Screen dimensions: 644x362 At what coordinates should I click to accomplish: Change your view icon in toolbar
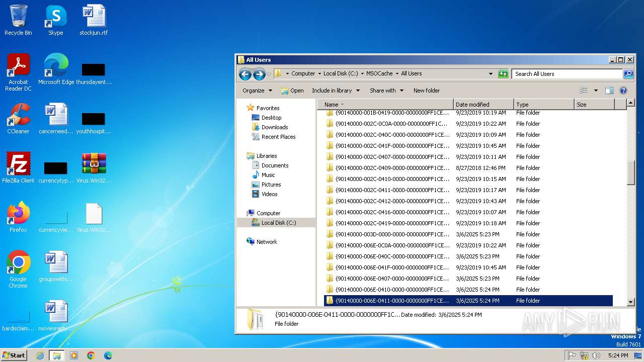pyautogui.click(x=584, y=90)
